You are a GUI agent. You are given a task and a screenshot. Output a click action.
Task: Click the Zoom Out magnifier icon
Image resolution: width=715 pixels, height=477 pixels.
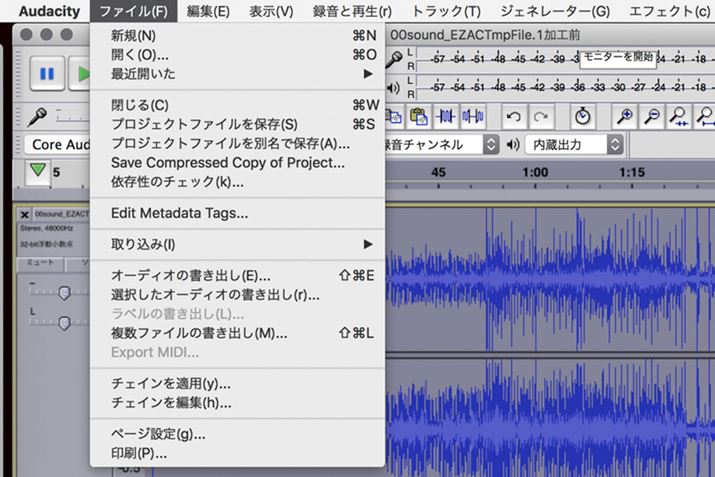pyautogui.click(x=651, y=116)
